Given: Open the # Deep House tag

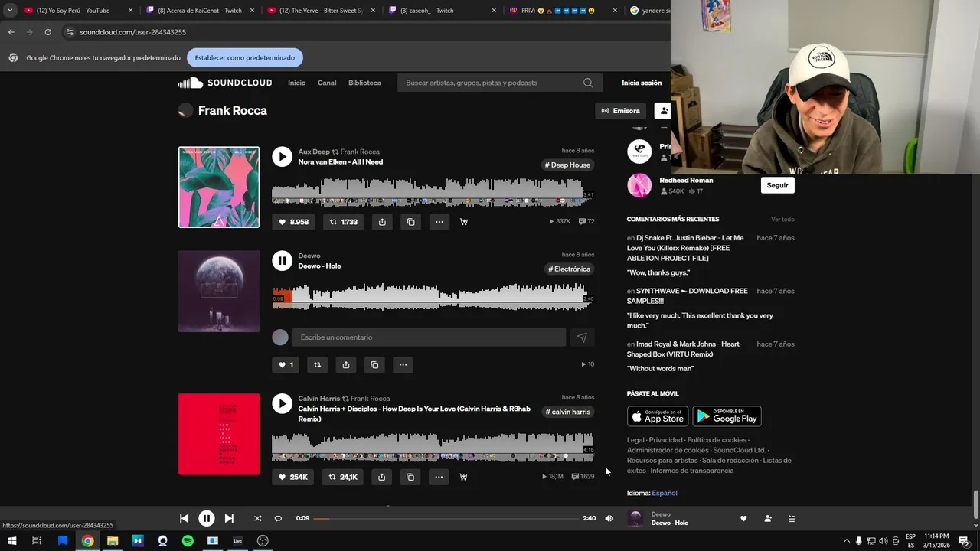Looking at the screenshot, I should (x=568, y=165).
